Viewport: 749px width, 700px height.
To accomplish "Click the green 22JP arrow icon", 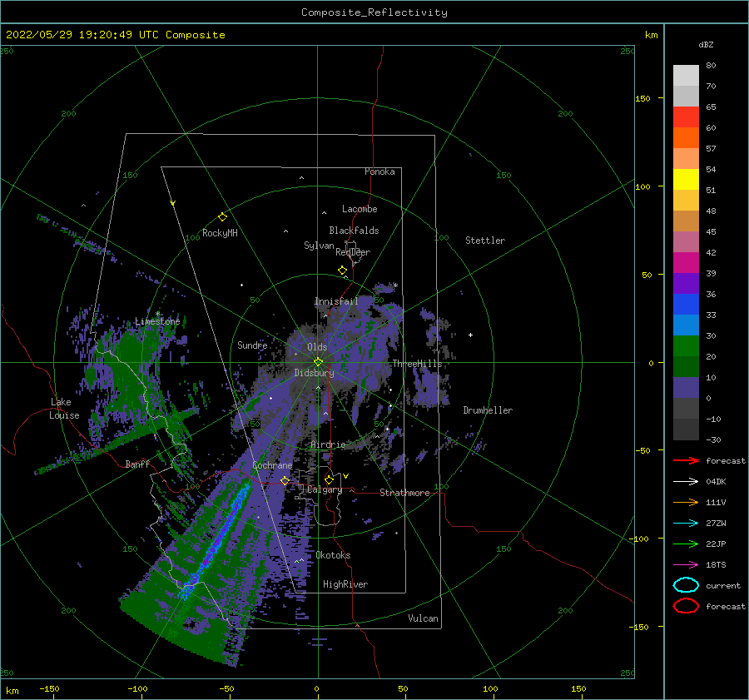I will tap(686, 544).
